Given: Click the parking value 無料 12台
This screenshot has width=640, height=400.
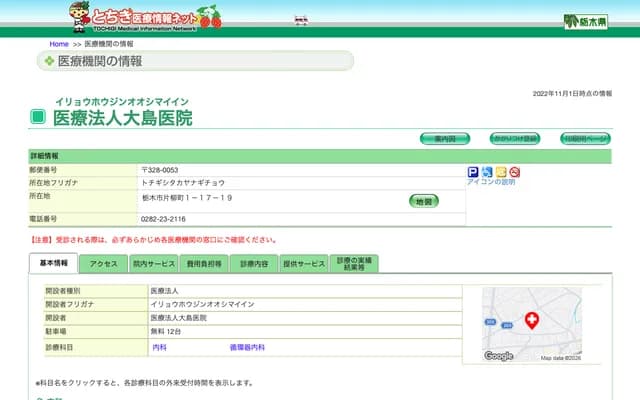Looking at the screenshot, I should point(166,331).
